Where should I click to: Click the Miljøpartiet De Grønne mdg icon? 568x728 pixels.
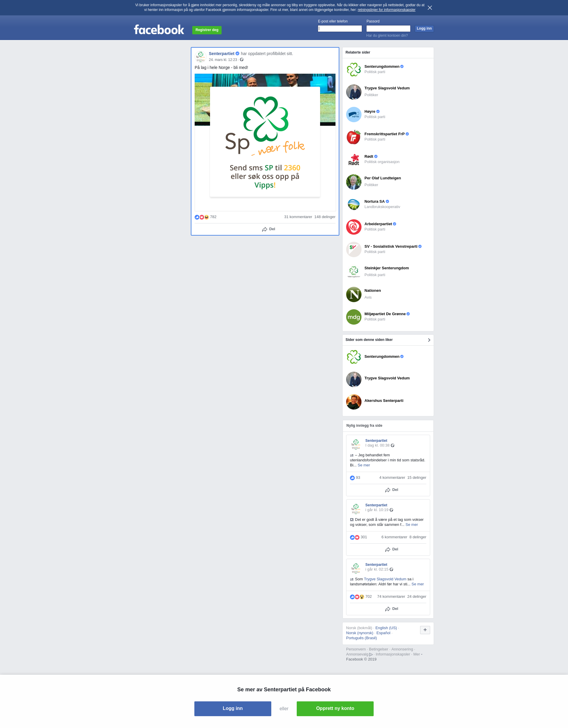click(x=354, y=317)
